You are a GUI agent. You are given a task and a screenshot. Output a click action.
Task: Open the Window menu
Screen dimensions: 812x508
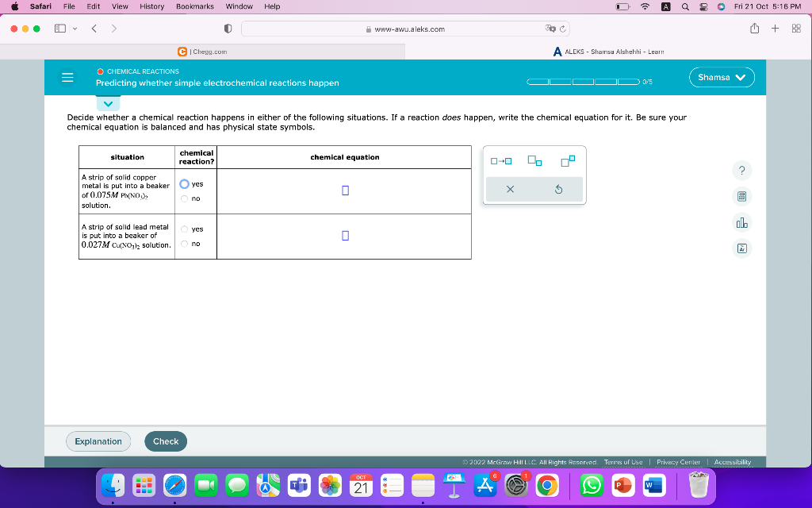239,6
